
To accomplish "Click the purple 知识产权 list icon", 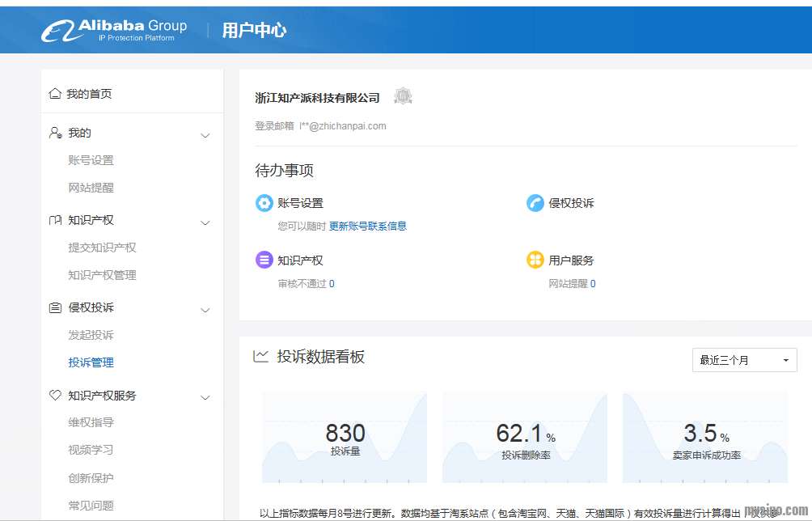I will tap(264, 260).
